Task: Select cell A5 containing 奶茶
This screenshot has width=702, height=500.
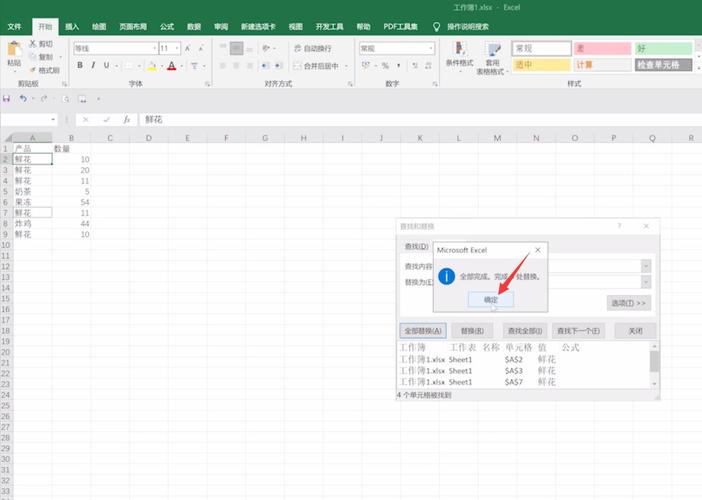Action: point(33,192)
